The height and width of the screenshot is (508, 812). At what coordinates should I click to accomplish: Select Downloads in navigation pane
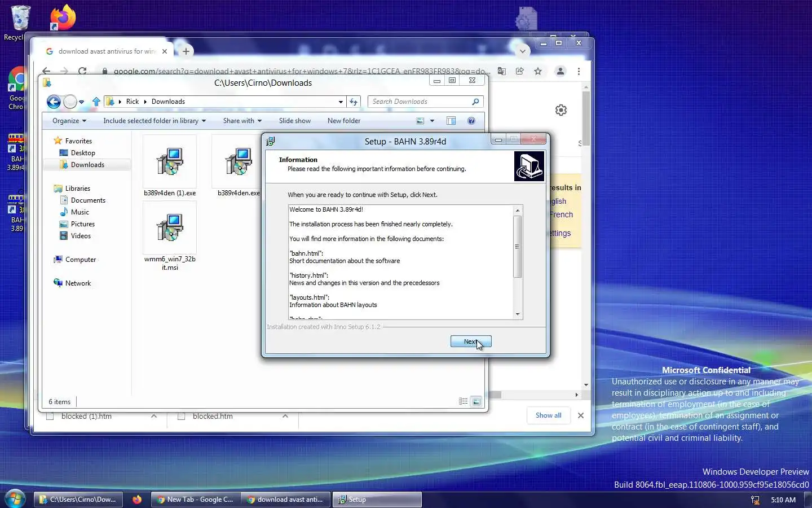coord(87,165)
